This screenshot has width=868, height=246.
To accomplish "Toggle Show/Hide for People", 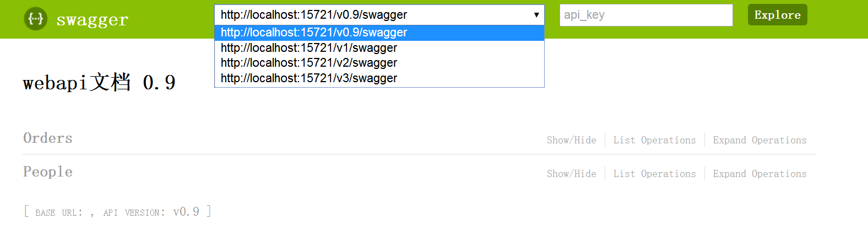I will pyautogui.click(x=571, y=174).
